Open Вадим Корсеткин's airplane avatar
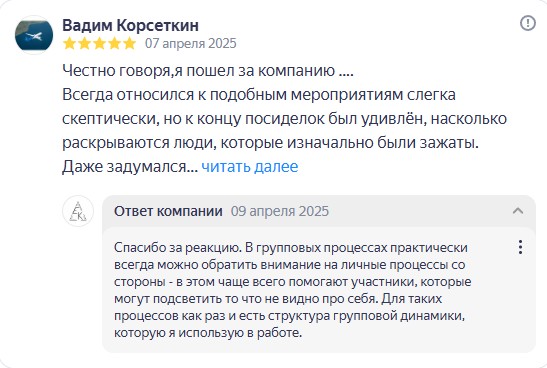 pos(34,35)
